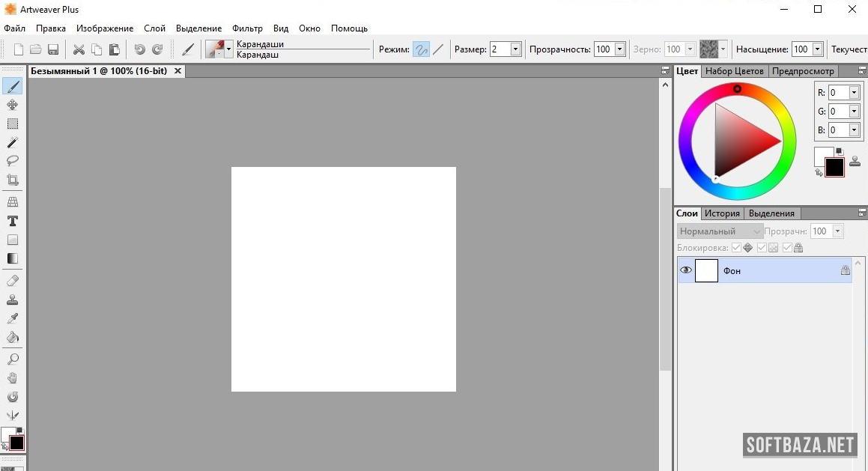
Task: Open the Набор Цветов tab
Action: click(x=734, y=71)
